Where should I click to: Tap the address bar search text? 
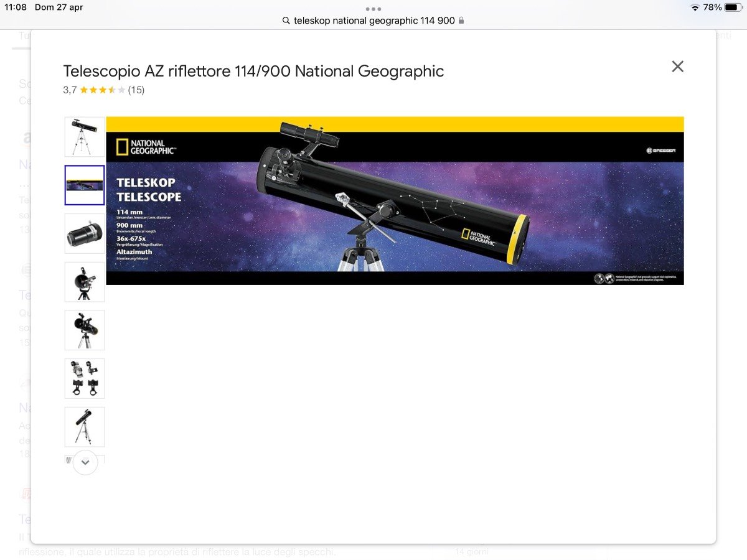tap(374, 21)
